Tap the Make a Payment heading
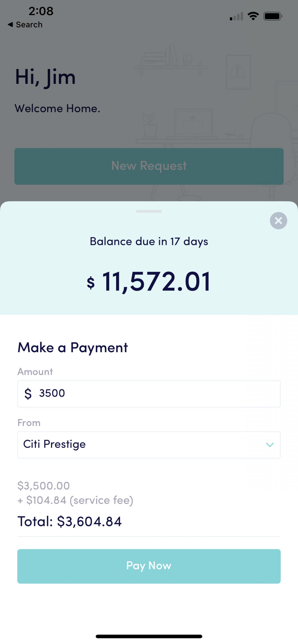 pos(73,348)
